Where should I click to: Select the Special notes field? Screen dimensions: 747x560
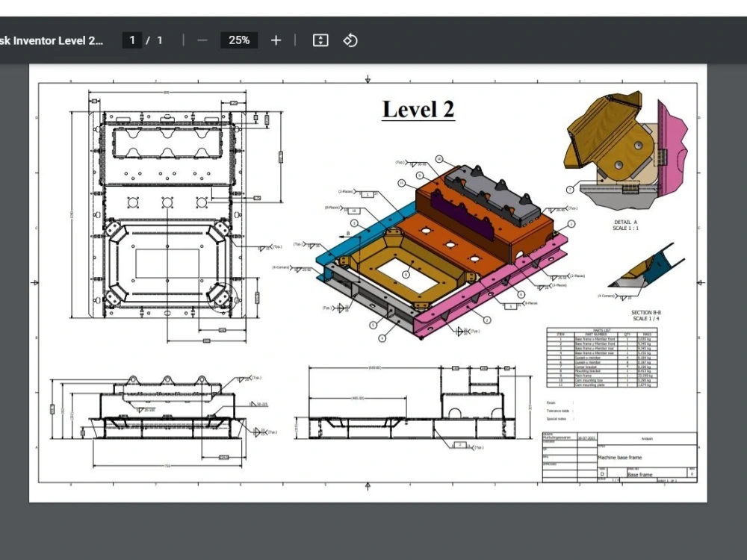coord(559,418)
